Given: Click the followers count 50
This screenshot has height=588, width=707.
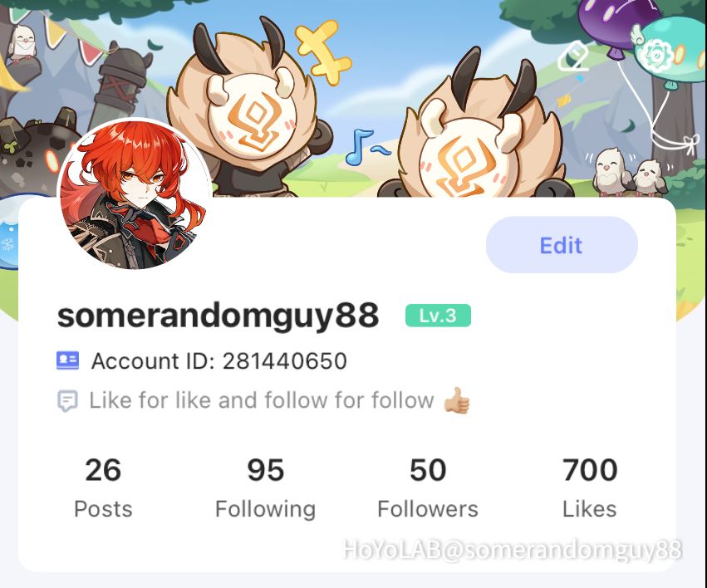Looking at the screenshot, I should 428,470.
